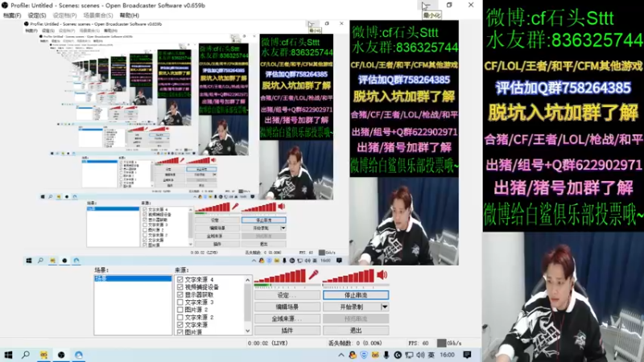
Task: Click the 0:00:02 (LIVE) status text
Action: pos(268,343)
